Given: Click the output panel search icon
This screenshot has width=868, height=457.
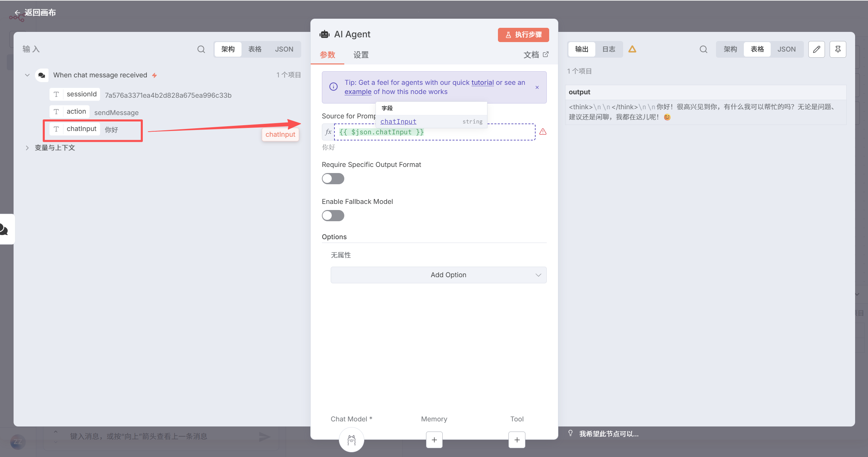Looking at the screenshot, I should tap(703, 49).
